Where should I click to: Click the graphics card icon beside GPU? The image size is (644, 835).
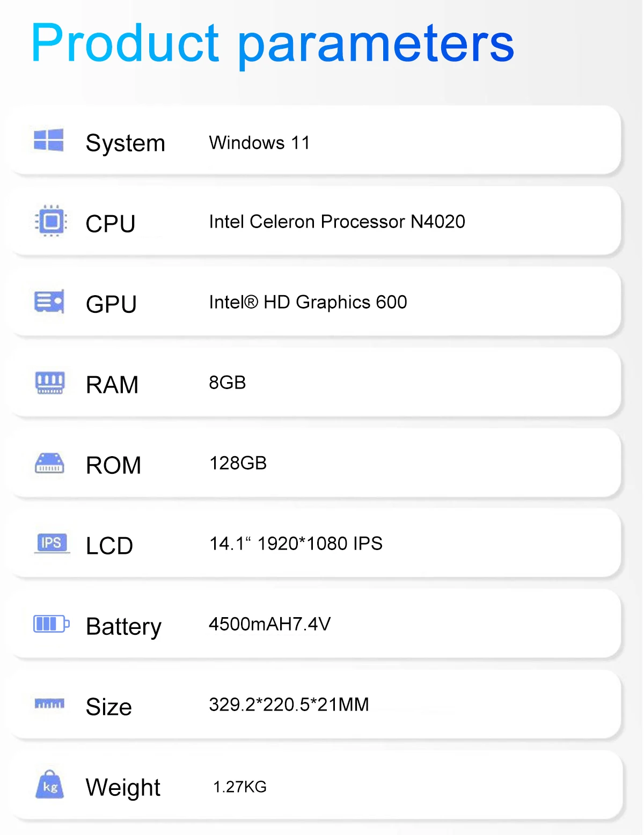click(49, 302)
